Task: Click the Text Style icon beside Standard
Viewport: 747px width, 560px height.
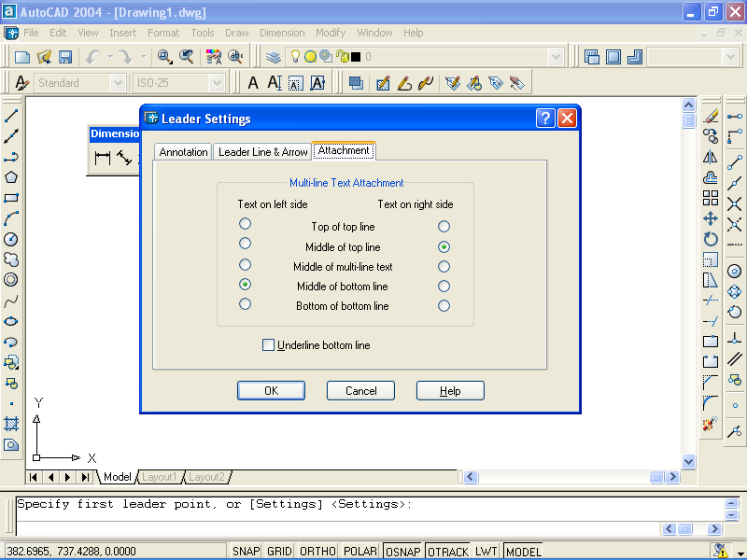Action: (x=21, y=83)
